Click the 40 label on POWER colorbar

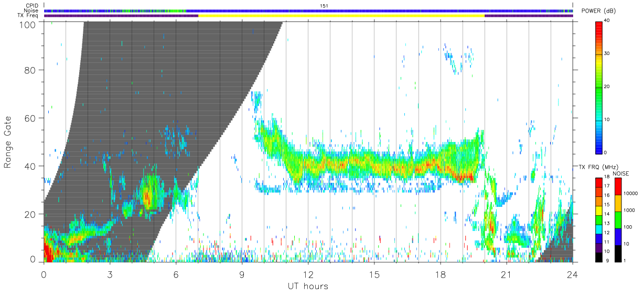[x=607, y=20]
